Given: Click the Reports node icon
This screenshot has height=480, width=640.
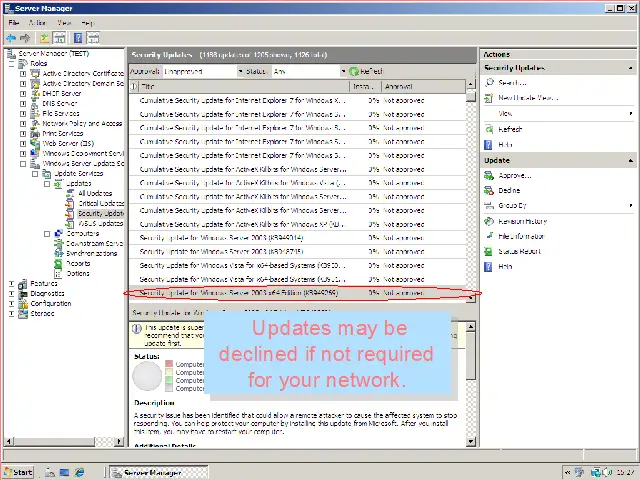Looking at the screenshot, I should tap(58, 263).
